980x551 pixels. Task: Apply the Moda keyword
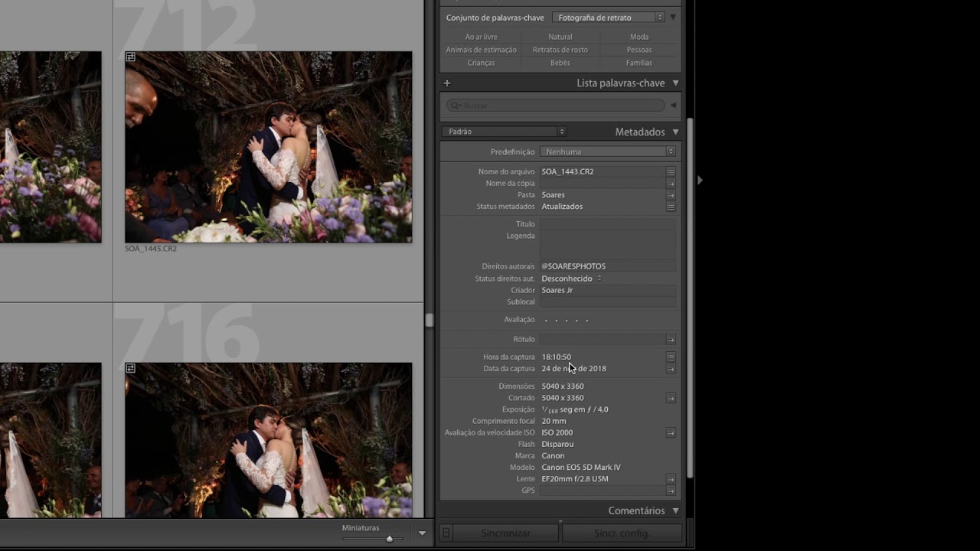[x=639, y=37]
